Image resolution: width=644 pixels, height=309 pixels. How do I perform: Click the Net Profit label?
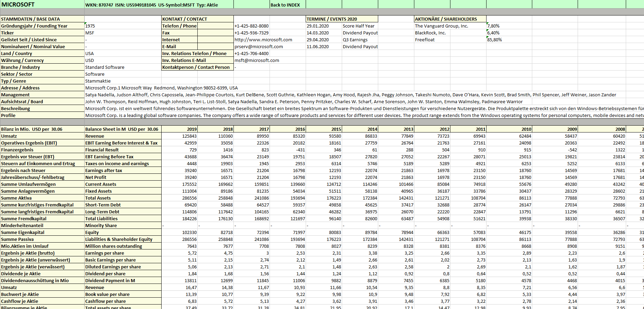tap(123, 177)
